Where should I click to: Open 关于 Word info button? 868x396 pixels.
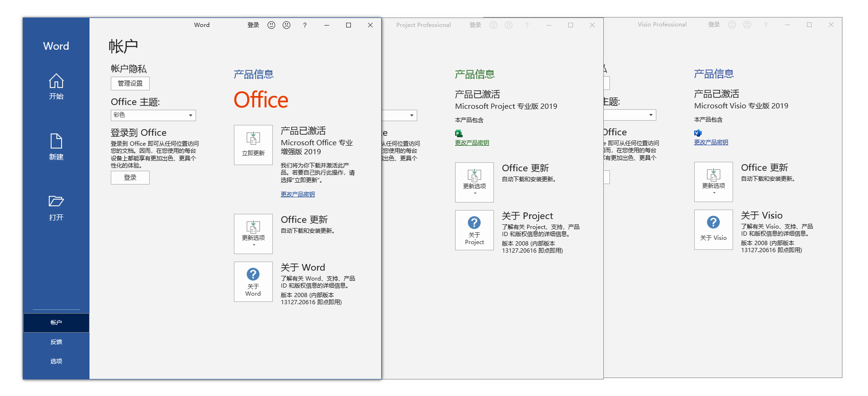click(253, 282)
